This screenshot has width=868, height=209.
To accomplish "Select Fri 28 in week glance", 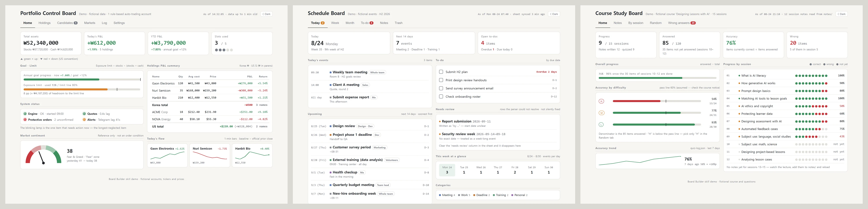I will pyautogui.click(x=514, y=170).
